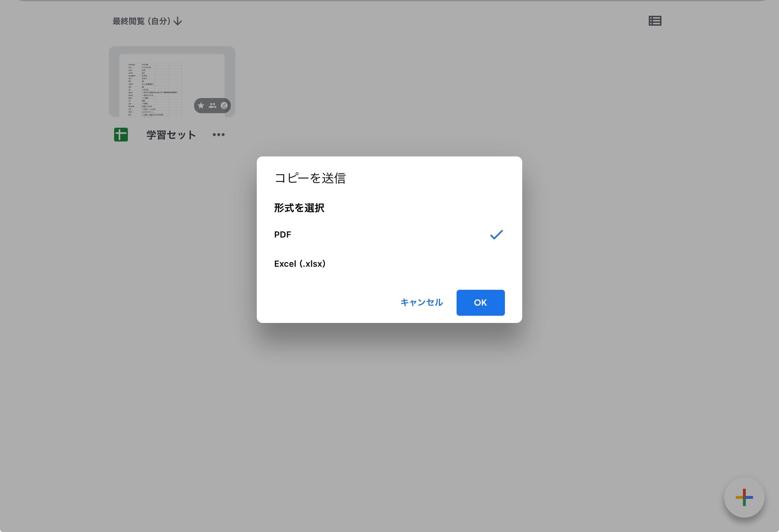Click the 学習セット file name
Image resolution: width=779 pixels, height=532 pixels.
coord(171,135)
